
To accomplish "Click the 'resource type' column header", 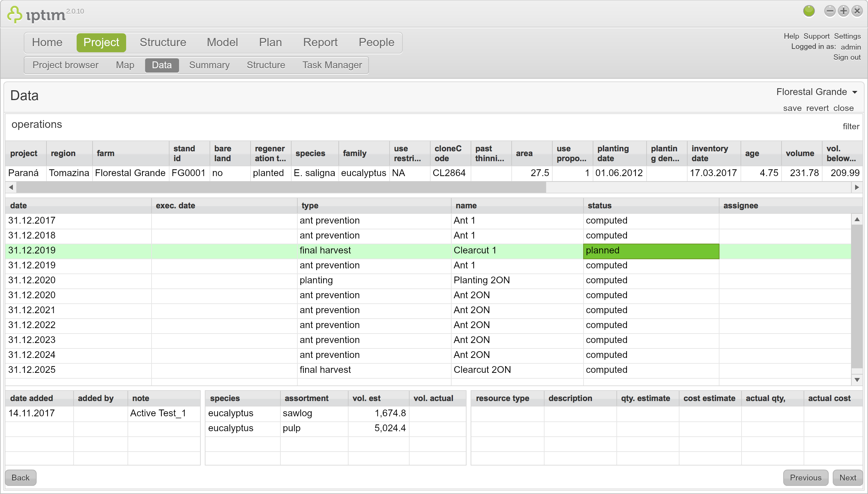I will tap(508, 398).
